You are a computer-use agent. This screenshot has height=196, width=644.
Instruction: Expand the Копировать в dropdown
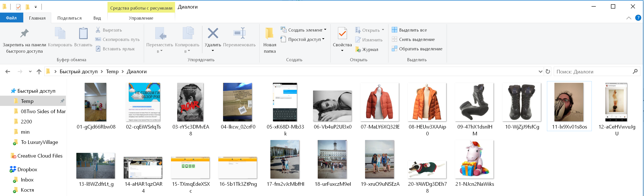click(x=189, y=51)
